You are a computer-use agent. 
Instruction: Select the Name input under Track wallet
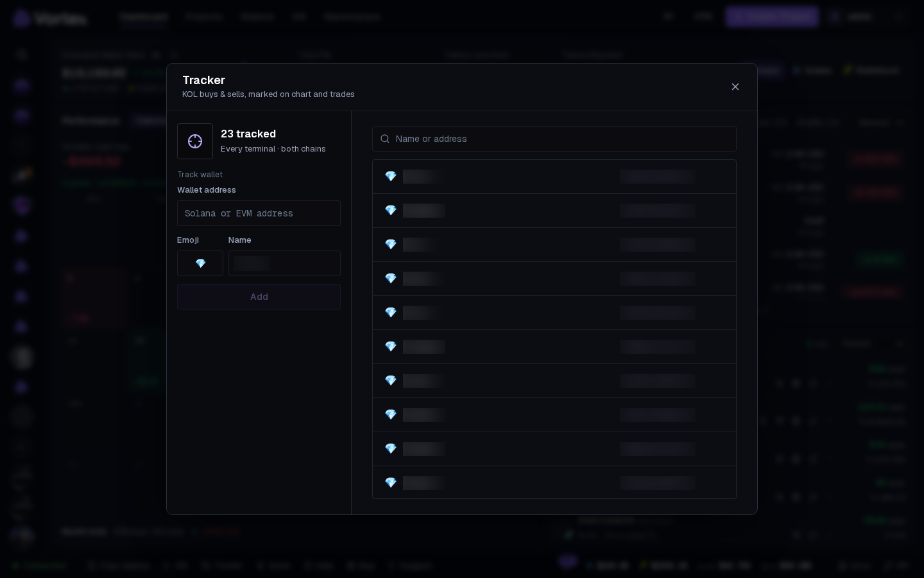click(x=284, y=263)
